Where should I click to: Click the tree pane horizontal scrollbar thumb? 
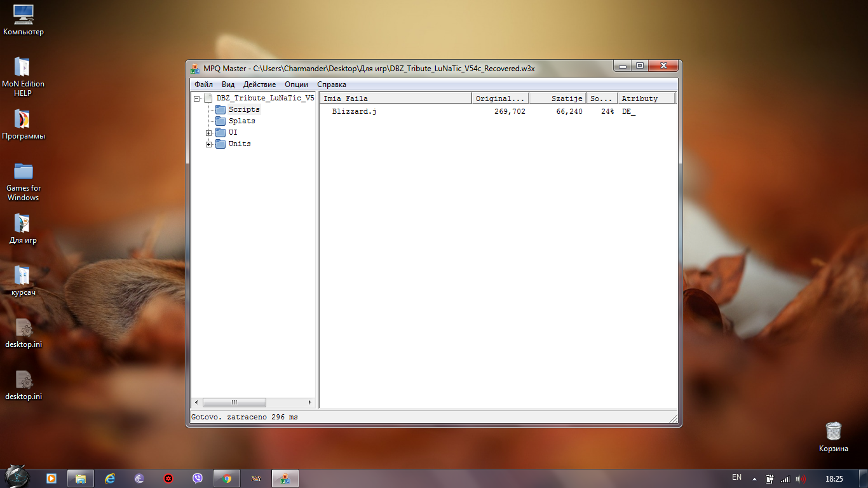pos(234,402)
